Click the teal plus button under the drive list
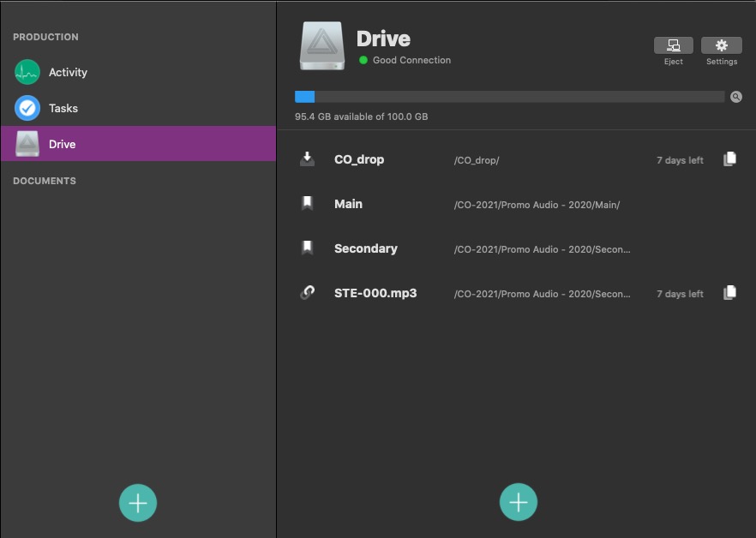 click(519, 502)
